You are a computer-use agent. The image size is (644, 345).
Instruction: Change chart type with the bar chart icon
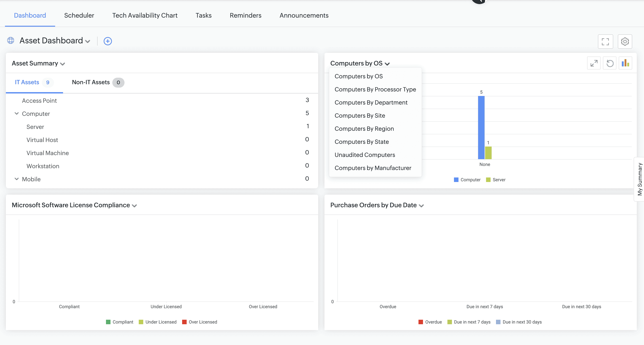coord(625,63)
